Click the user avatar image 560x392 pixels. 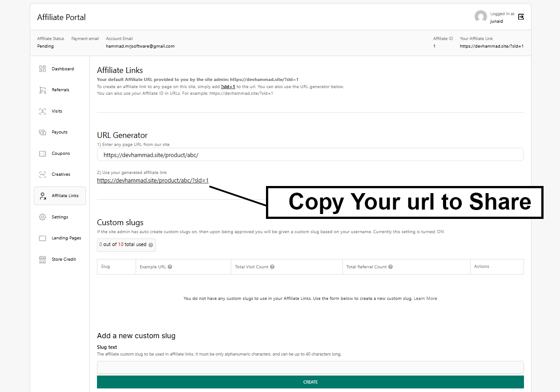coord(480,17)
